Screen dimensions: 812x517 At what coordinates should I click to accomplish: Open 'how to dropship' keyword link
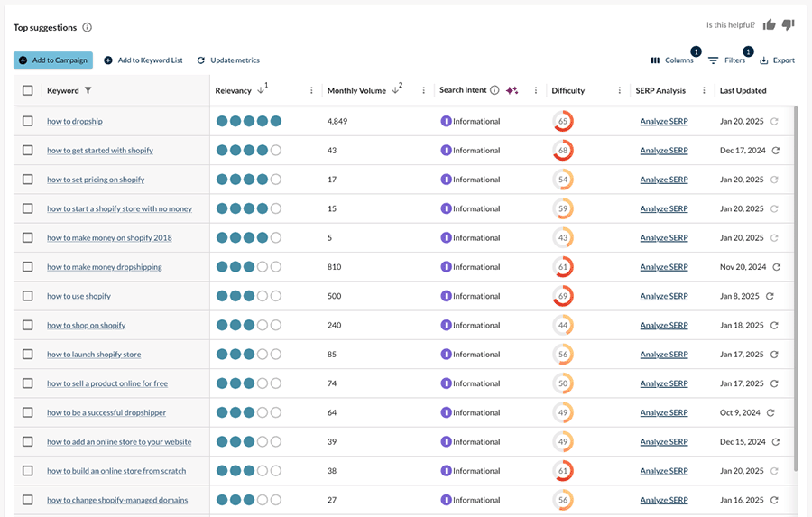coord(75,121)
